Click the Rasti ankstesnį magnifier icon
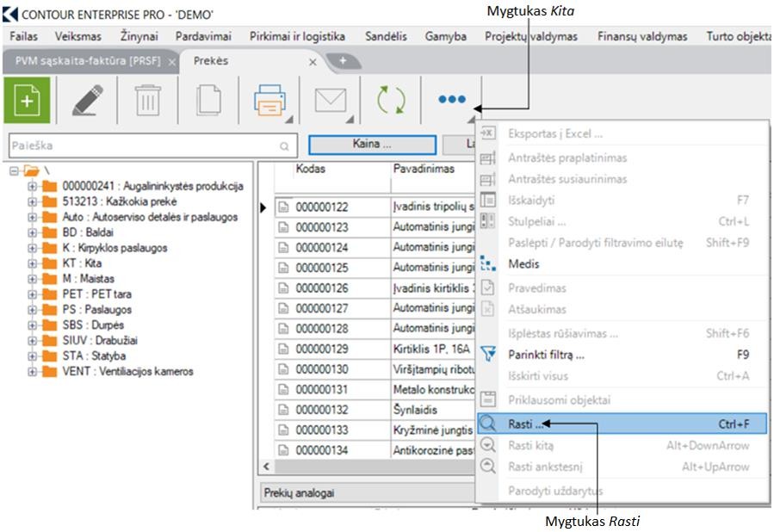Viewport: 774px width, 532px height. coord(487,467)
